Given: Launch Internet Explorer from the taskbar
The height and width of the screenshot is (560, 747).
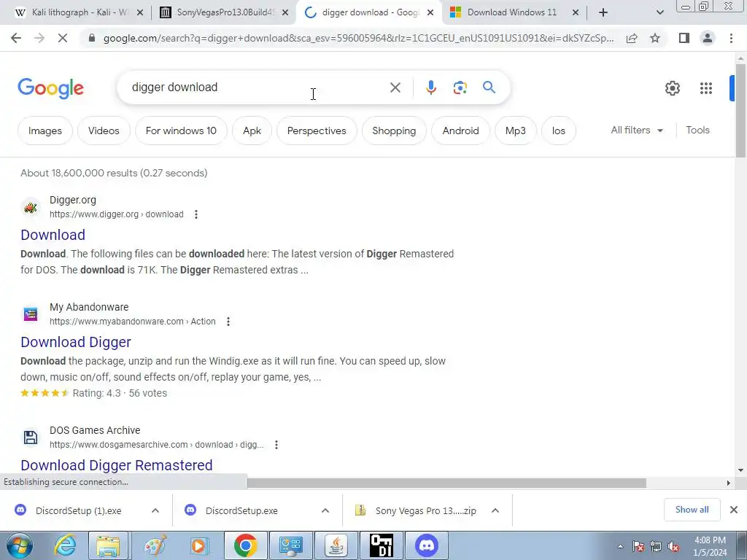Looking at the screenshot, I should click(65, 545).
